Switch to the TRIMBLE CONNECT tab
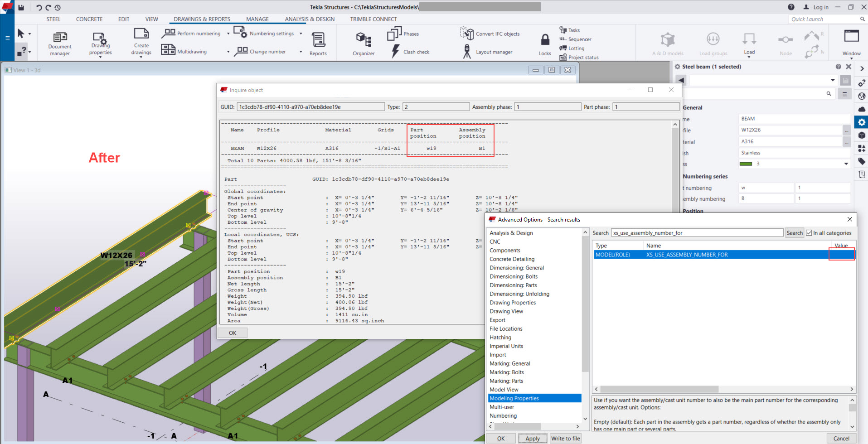 [373, 19]
